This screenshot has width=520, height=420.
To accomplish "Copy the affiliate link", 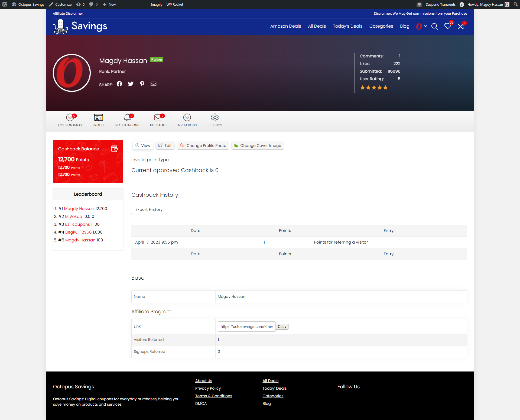I will 282,327.
